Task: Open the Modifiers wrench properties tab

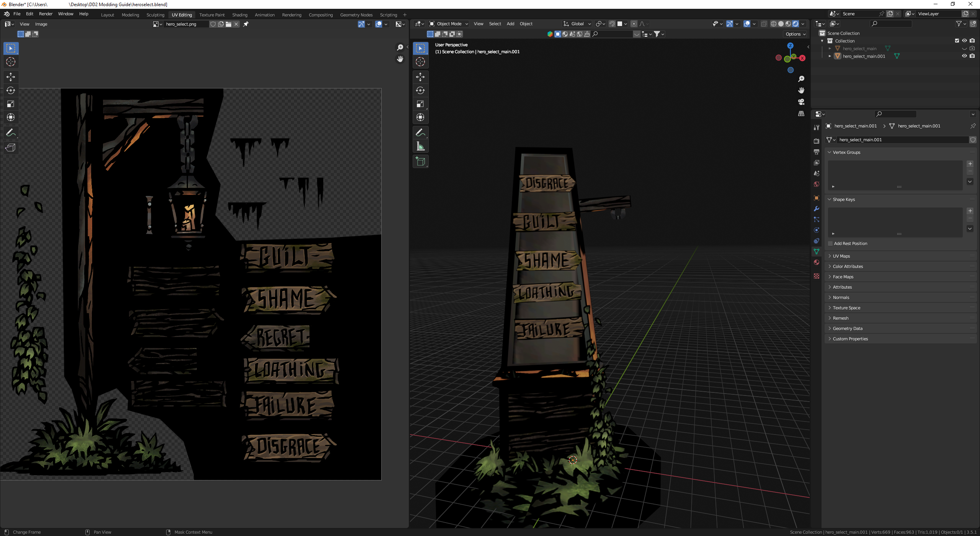Action: coord(817,209)
